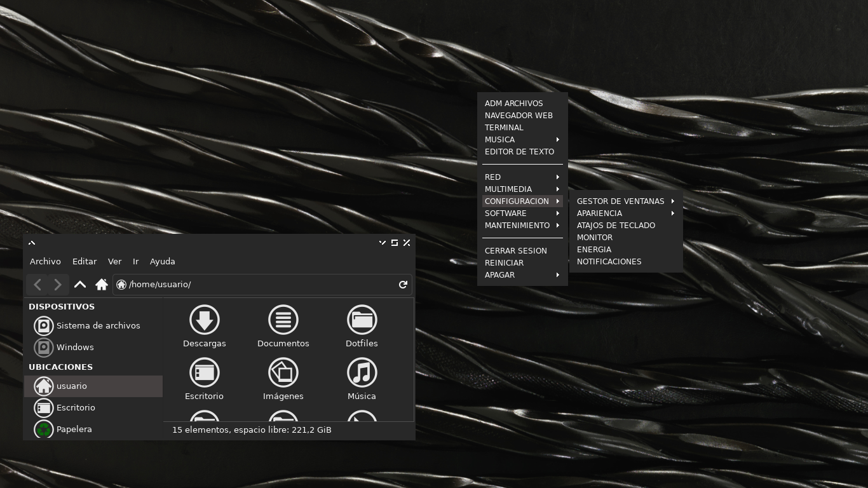Click status text '15 elementos, espacio libre'
The width and height of the screenshot is (868, 488).
pyautogui.click(x=252, y=430)
